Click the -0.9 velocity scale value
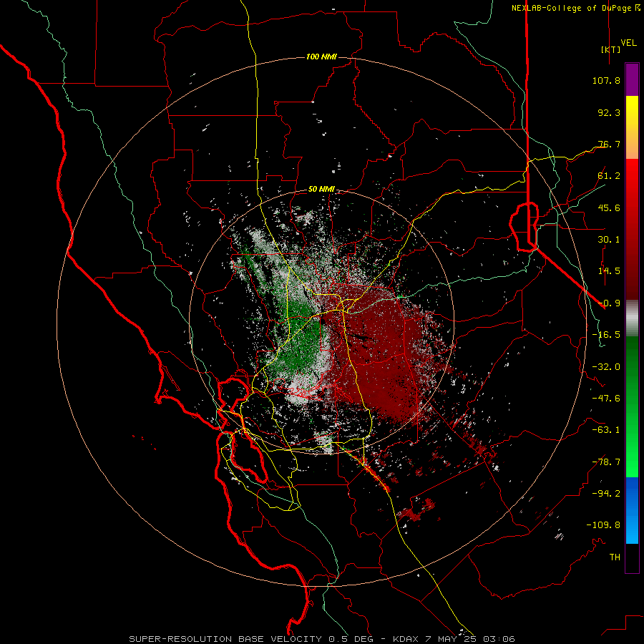This screenshot has width=644, height=644. tap(609, 303)
